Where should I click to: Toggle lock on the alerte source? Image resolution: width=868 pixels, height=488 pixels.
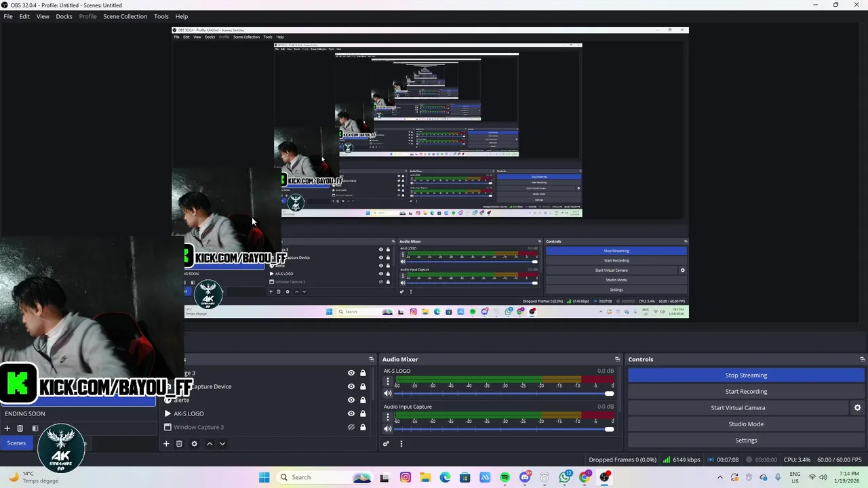coord(363,400)
